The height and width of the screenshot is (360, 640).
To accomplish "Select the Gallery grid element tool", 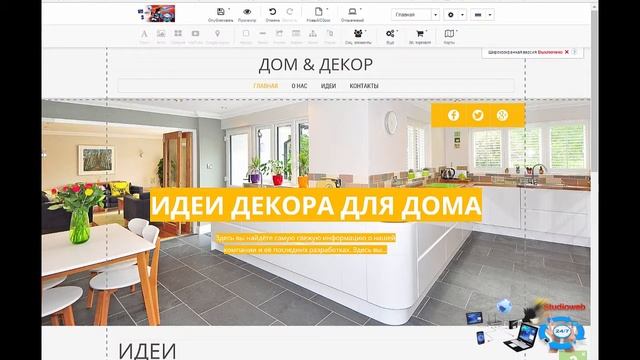I will click(178, 33).
